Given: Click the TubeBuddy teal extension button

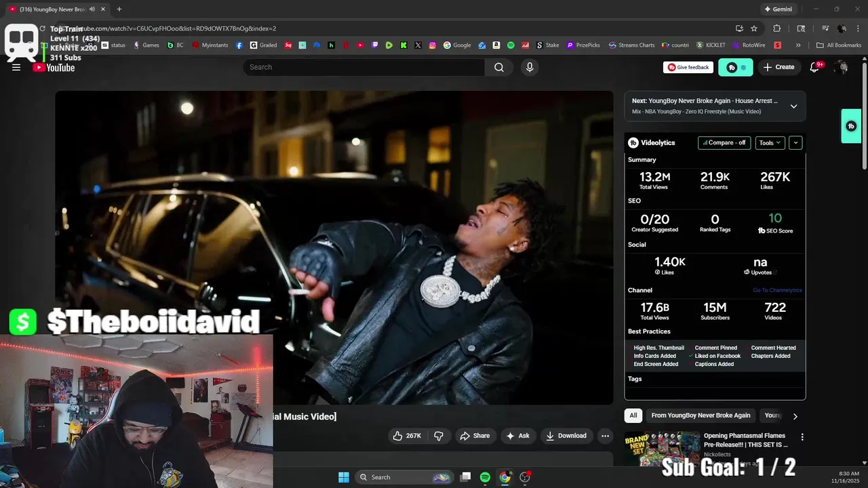Looking at the screenshot, I should pos(735,67).
